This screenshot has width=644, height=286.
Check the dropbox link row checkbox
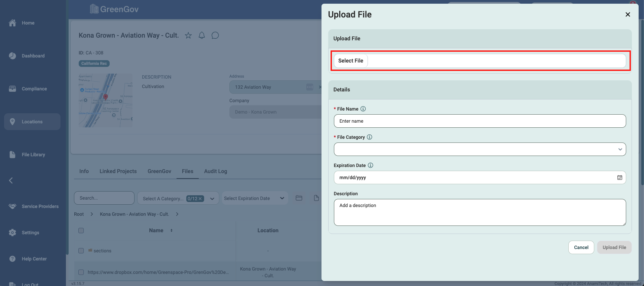point(81,272)
